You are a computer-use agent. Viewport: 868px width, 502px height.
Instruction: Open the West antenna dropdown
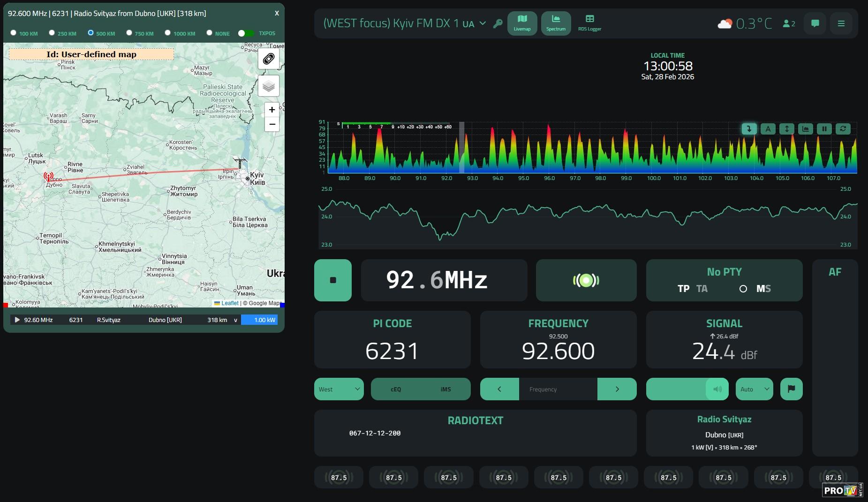click(x=339, y=389)
